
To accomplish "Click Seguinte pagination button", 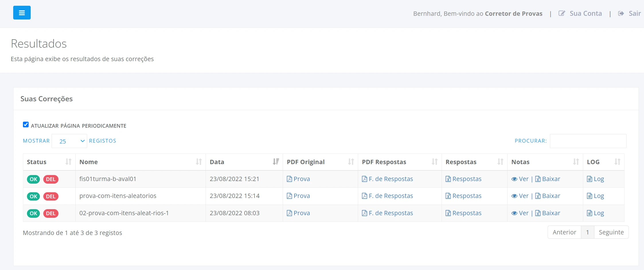I will pyautogui.click(x=611, y=232).
